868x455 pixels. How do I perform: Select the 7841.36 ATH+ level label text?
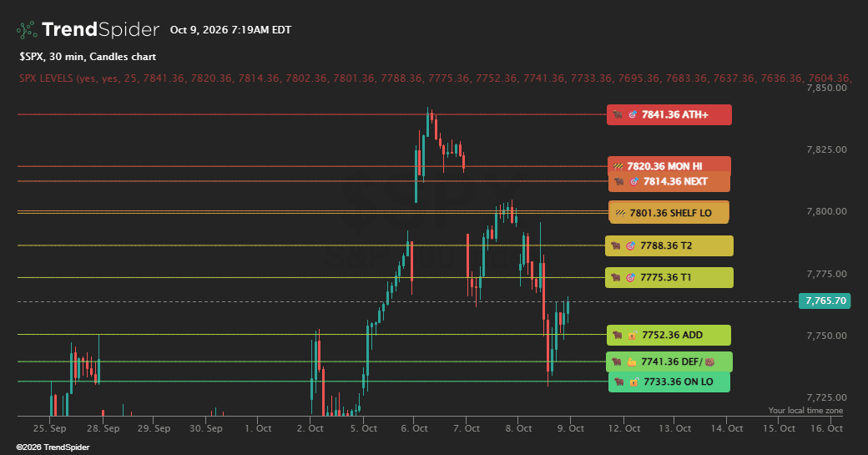coord(675,115)
